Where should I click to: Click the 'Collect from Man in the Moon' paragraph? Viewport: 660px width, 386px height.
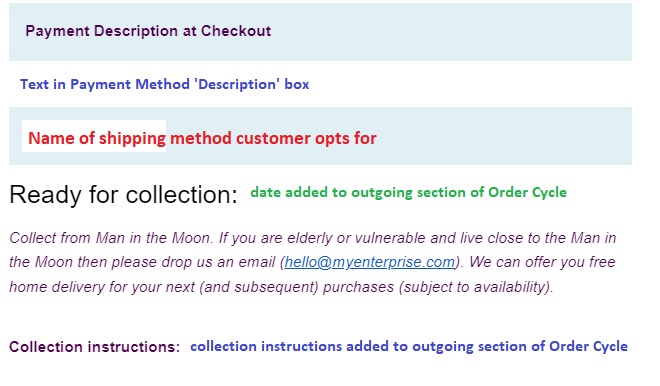(312, 262)
